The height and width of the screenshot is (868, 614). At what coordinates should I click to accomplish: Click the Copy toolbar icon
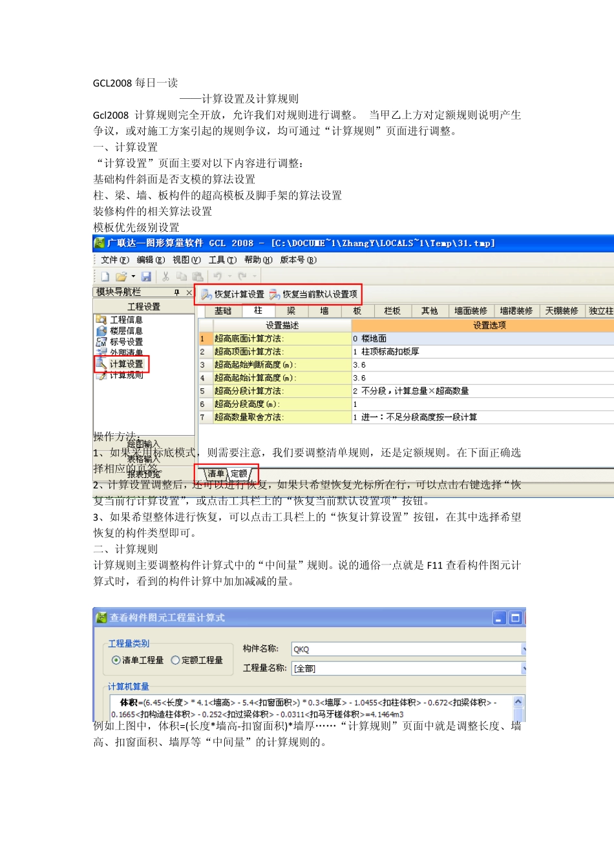182,276
